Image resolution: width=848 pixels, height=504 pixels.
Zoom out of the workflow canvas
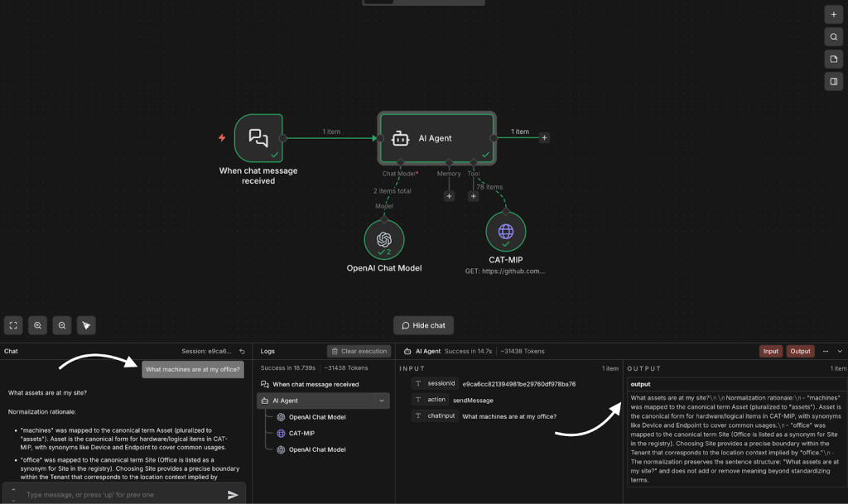click(x=61, y=325)
